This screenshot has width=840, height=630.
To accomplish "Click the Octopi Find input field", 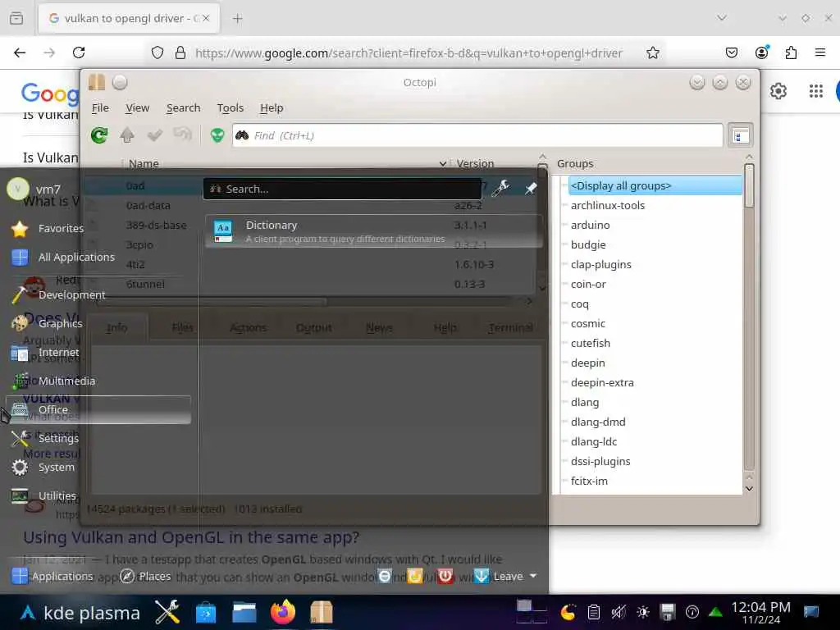I will click(x=477, y=135).
